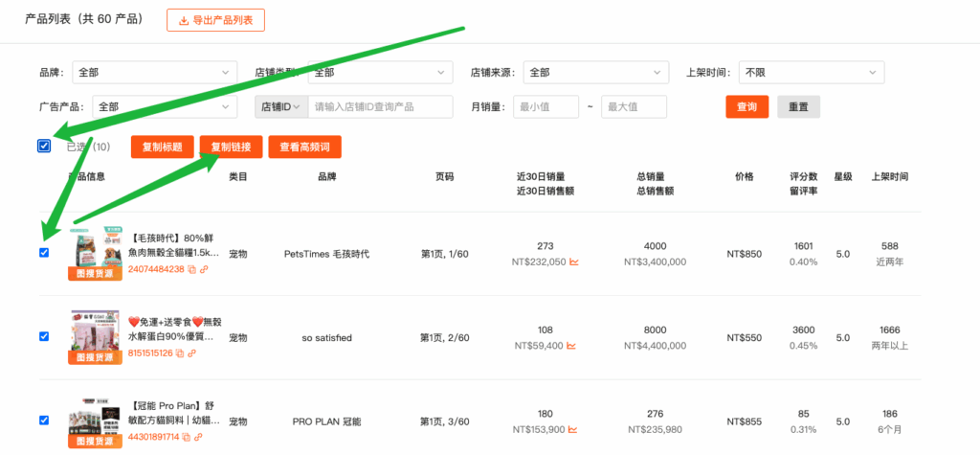Image resolution: width=980 pixels, height=455 pixels.
Task: Show sales trend chart for NT$232,050
Action: [x=574, y=262]
